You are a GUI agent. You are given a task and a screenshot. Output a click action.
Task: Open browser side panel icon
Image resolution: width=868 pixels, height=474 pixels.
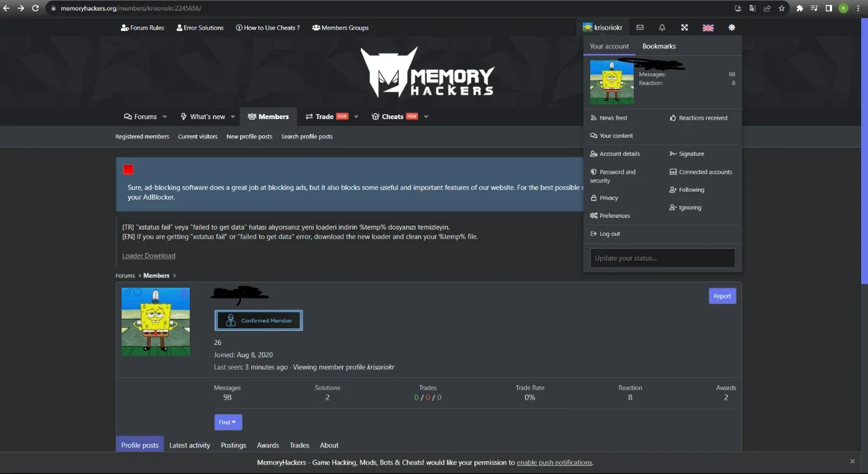click(829, 8)
